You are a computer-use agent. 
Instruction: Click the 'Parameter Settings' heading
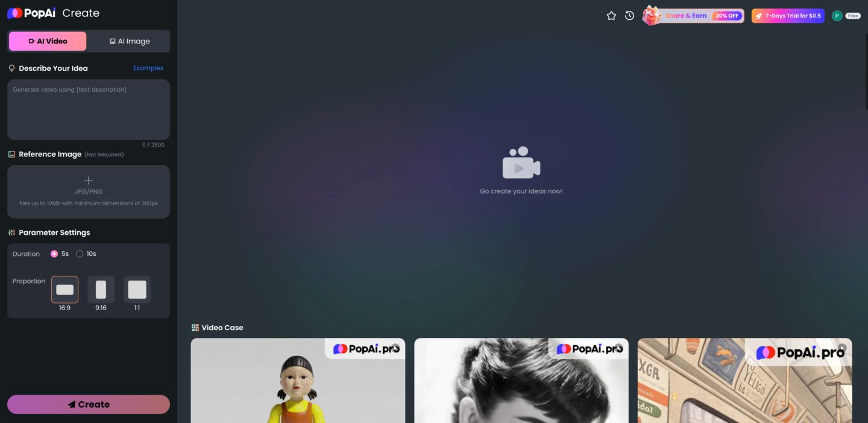tap(54, 232)
